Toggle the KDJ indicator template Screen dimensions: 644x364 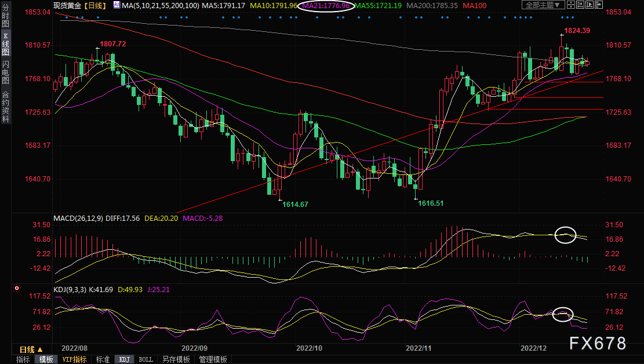(124, 359)
